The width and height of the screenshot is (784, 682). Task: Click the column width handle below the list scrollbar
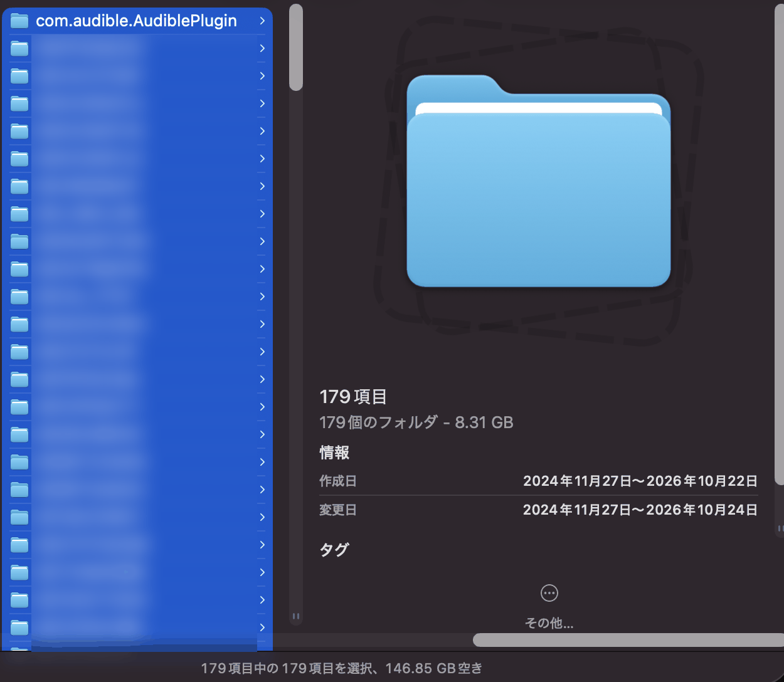pos(296,616)
